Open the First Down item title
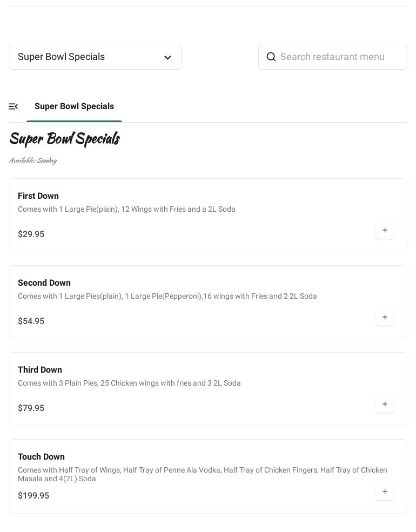The width and height of the screenshot is (416, 532). coord(38,196)
